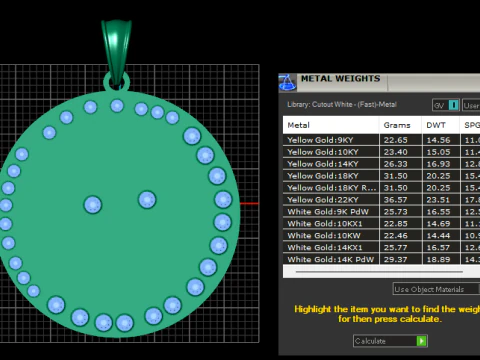The image size is (480, 360).
Task: Click the horizontal scrollbar under the table
Action: click(379, 272)
